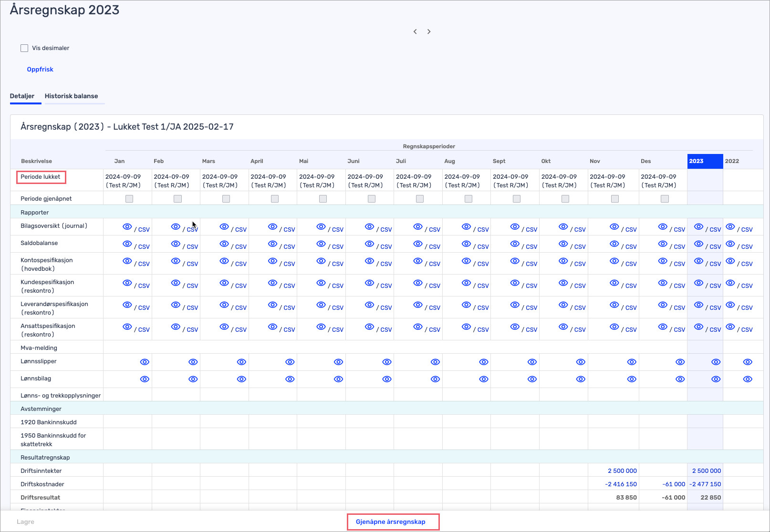Click Driftsresultat Nov value 83 850
The height and width of the screenshot is (532, 770).
(x=626, y=498)
